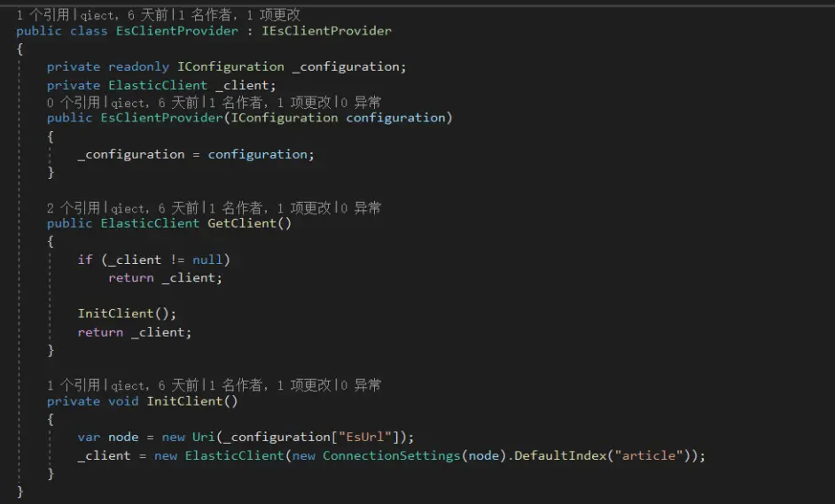Click the ConnectionSettings type name
Viewport: 835px width, 504px height.
point(392,455)
